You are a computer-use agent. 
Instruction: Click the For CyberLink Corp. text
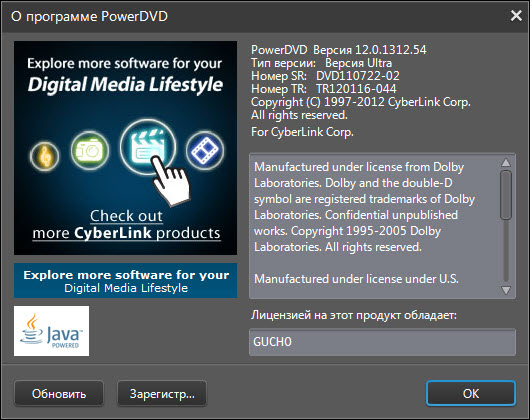pyautogui.click(x=302, y=132)
